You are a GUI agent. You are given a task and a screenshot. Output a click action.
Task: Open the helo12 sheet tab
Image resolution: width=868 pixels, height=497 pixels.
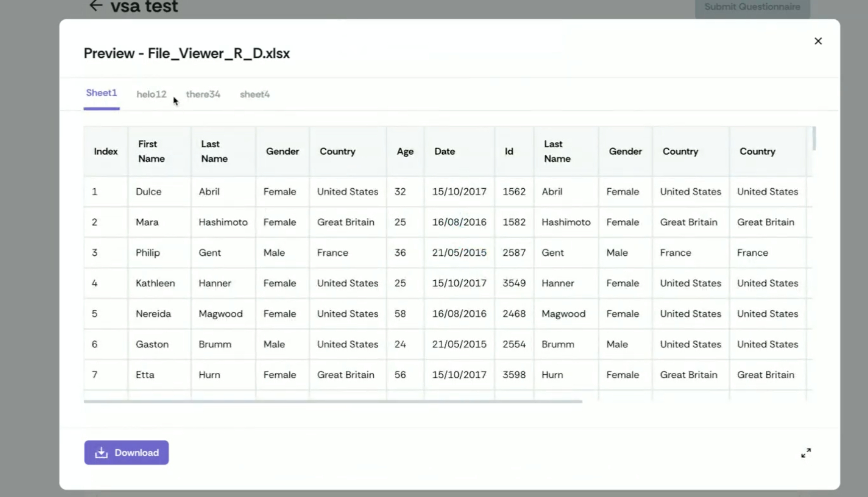coord(151,94)
